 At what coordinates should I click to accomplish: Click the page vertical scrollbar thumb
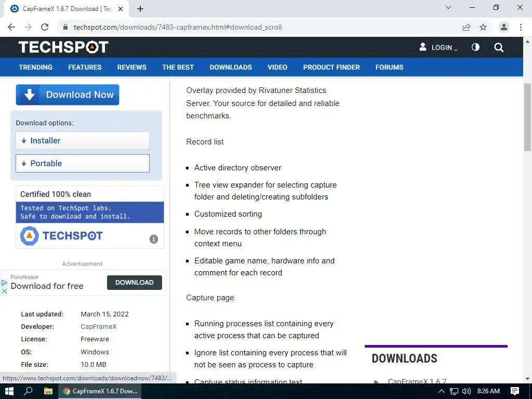(527, 117)
